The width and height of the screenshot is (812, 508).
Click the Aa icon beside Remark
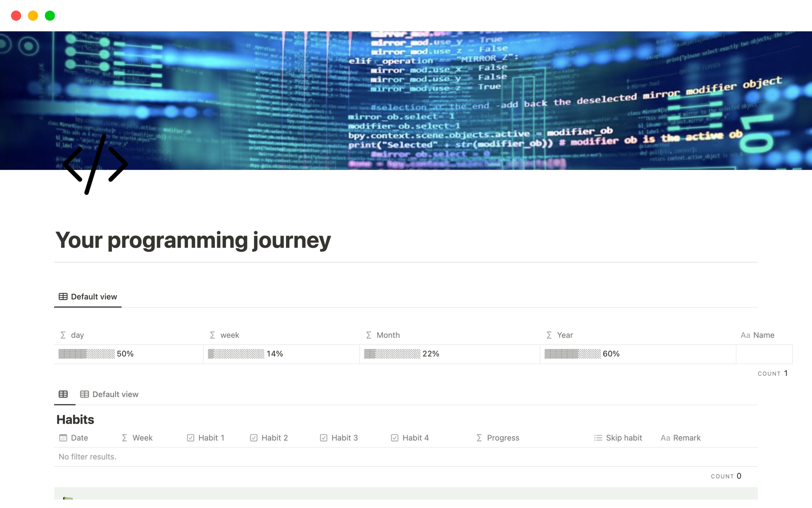point(665,438)
